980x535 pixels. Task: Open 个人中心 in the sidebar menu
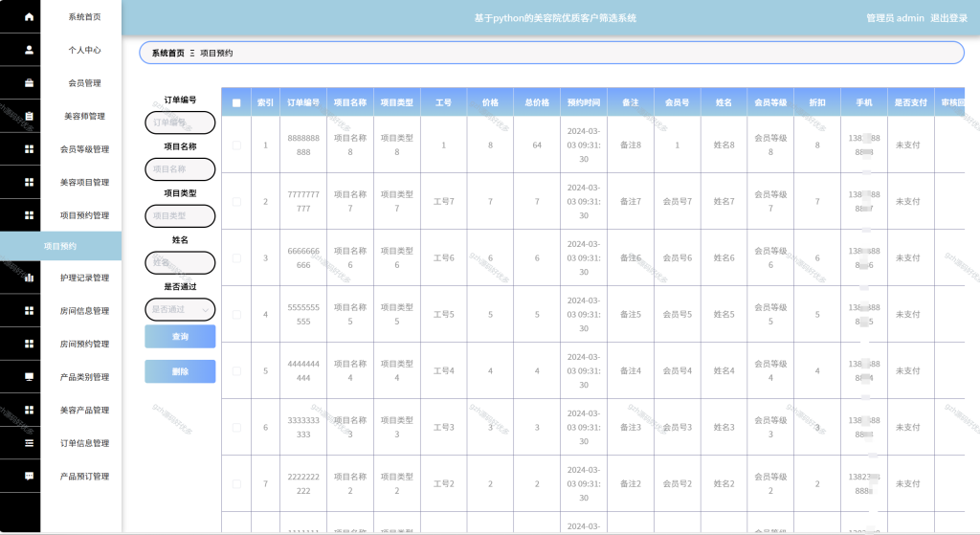coord(84,50)
